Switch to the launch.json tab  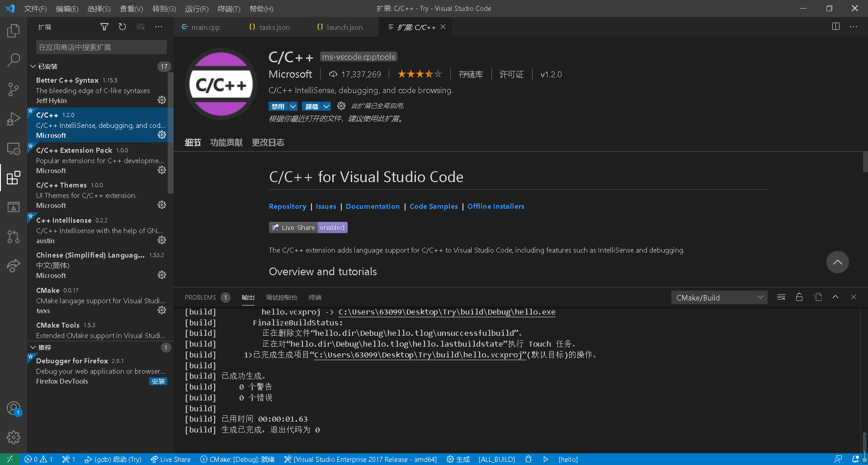point(344,27)
